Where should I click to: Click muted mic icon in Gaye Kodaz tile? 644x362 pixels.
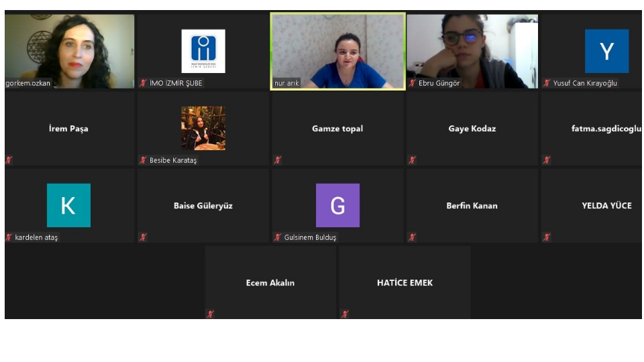[x=412, y=160]
